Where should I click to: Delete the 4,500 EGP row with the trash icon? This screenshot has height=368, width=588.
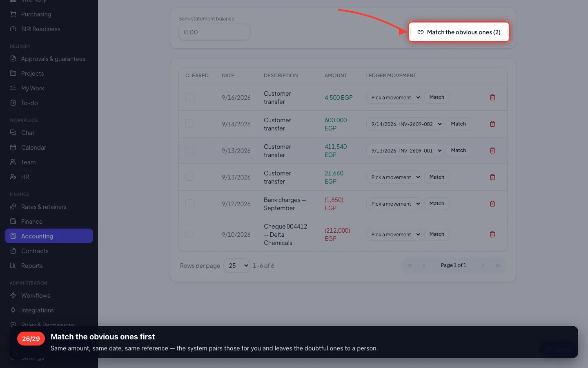point(492,97)
